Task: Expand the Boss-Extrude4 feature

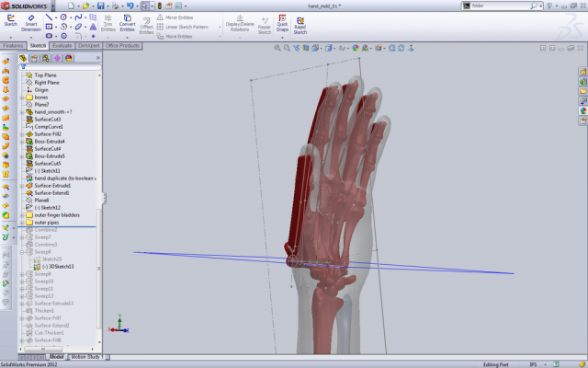Action: tap(22, 141)
